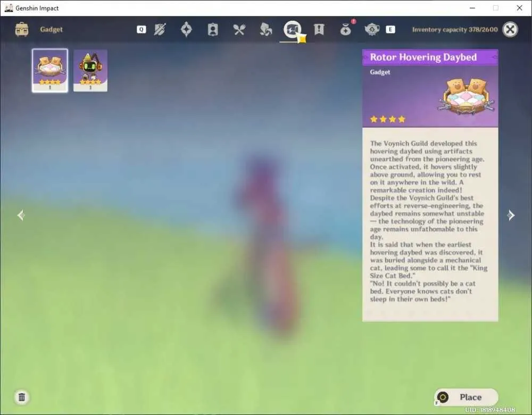Open the Weapons inventory tab
The width and height of the screenshot is (532, 415).
pyautogui.click(x=160, y=29)
